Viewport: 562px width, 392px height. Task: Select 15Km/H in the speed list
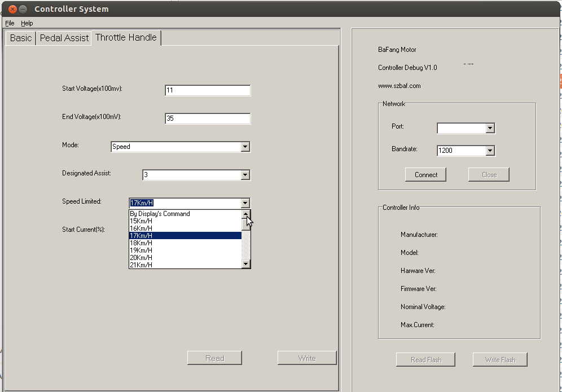185,221
